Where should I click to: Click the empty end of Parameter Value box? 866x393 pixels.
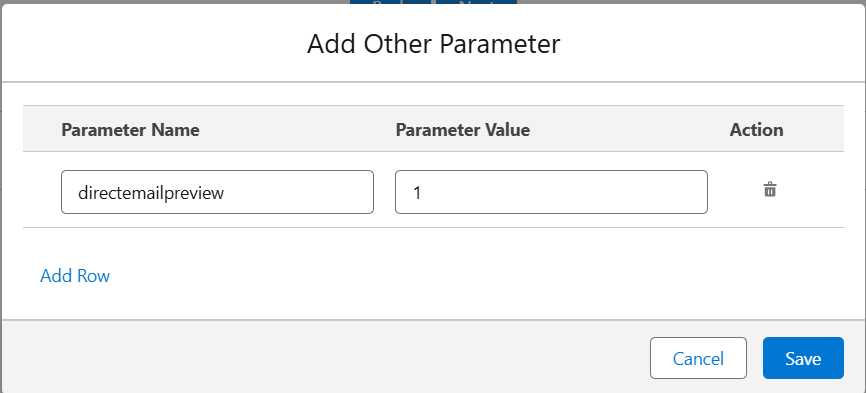coord(608,192)
